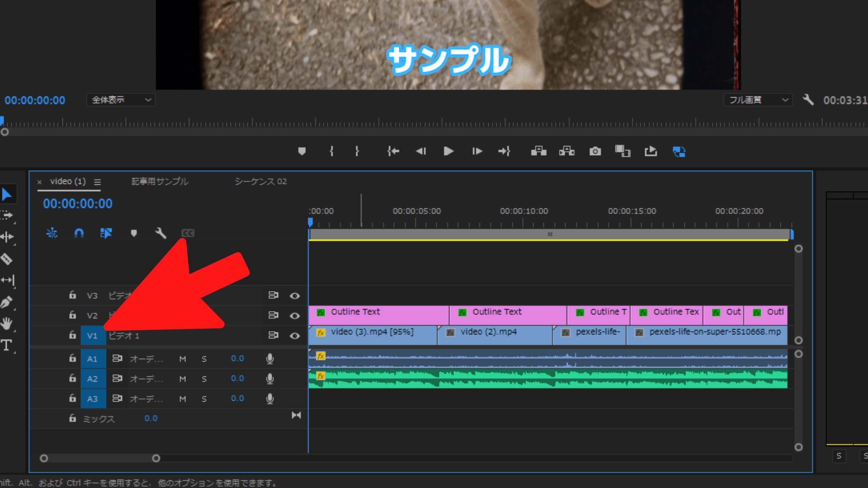This screenshot has width=868, height=488.
Task: Select the Type tool
Action: coord(6,345)
